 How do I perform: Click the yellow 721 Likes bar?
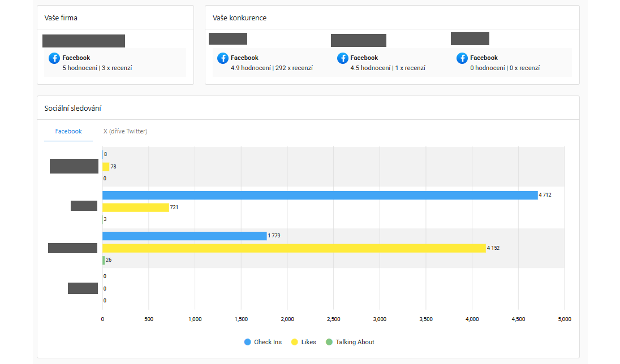(x=136, y=207)
